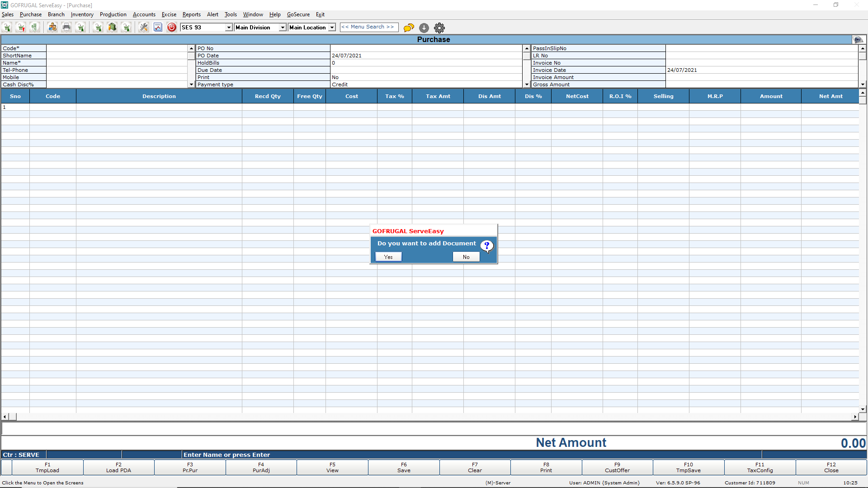The image size is (868, 488).
Task: Click the gray download arrow icon
Action: pos(424,28)
